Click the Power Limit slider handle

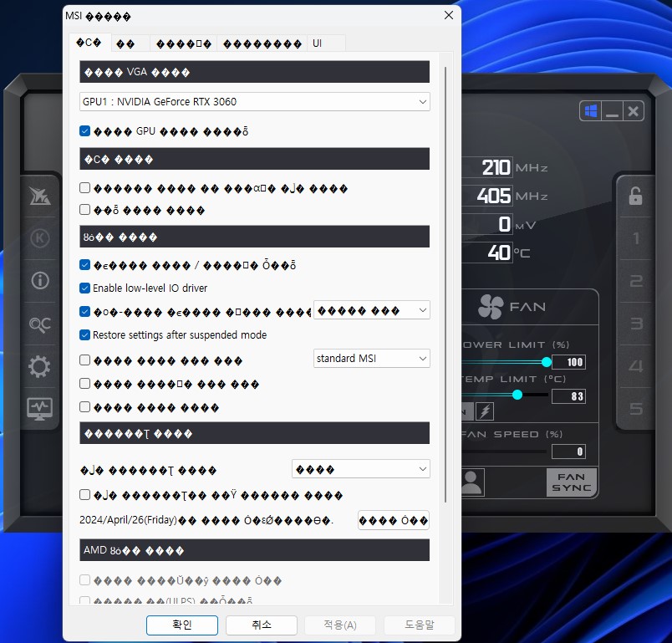click(x=547, y=362)
